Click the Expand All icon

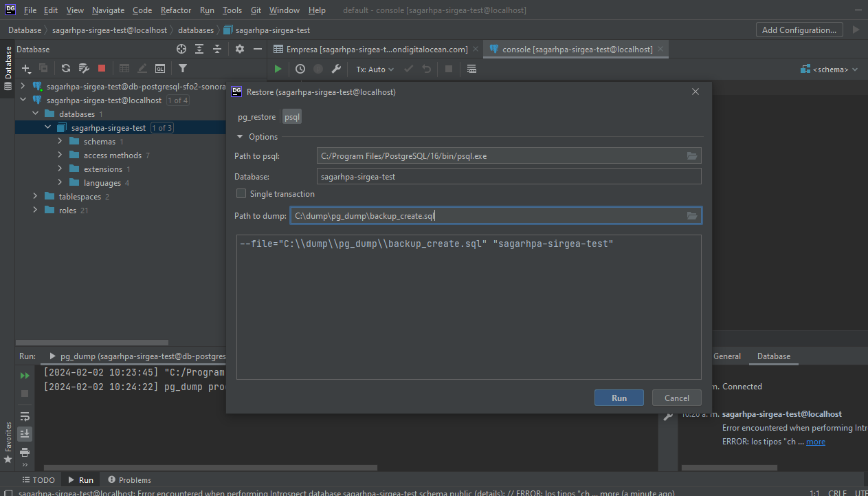pos(199,49)
